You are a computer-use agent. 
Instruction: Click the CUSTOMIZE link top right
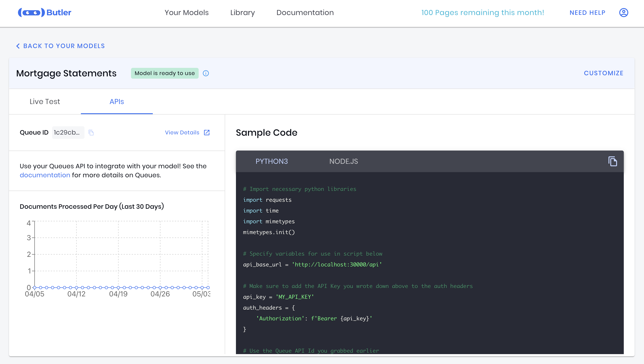[604, 73]
